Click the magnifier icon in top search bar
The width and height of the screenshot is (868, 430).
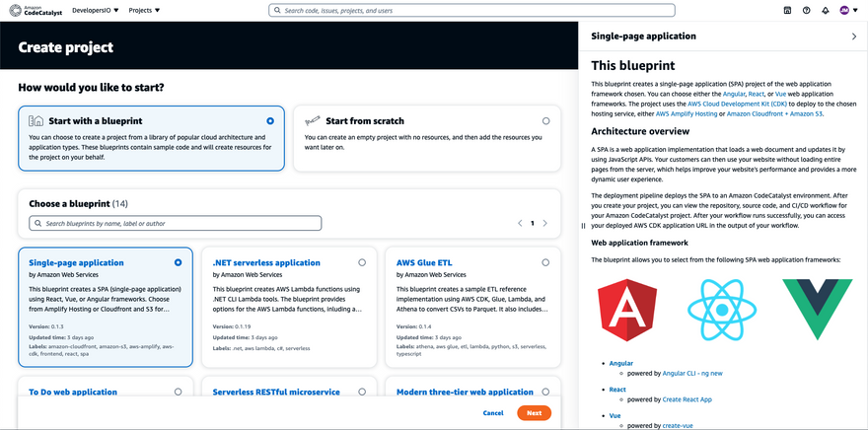tap(277, 10)
